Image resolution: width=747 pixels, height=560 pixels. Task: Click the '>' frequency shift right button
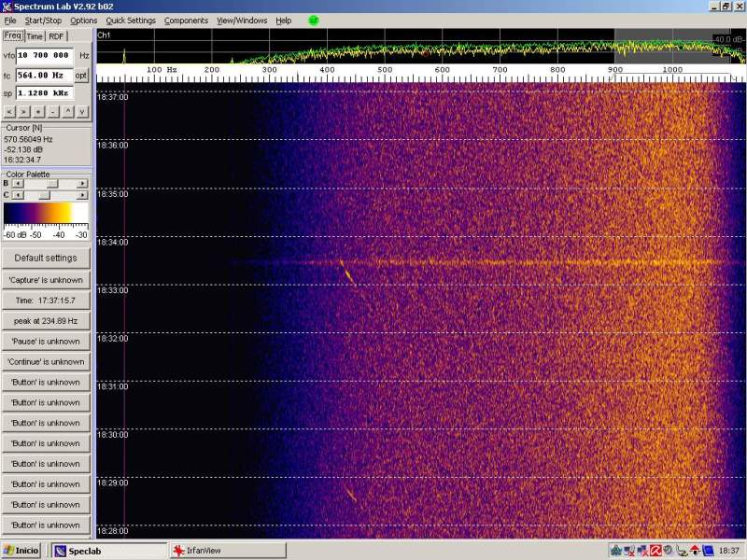point(24,111)
